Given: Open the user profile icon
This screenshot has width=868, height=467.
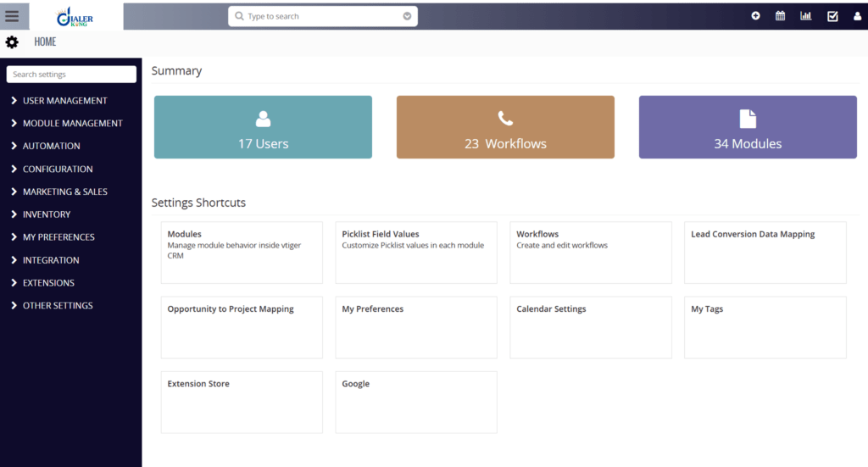Looking at the screenshot, I should [x=857, y=16].
